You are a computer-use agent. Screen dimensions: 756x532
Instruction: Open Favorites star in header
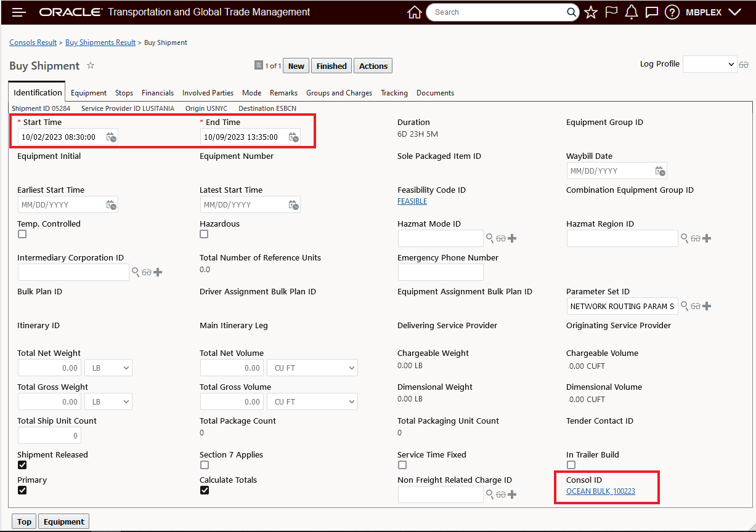point(591,12)
